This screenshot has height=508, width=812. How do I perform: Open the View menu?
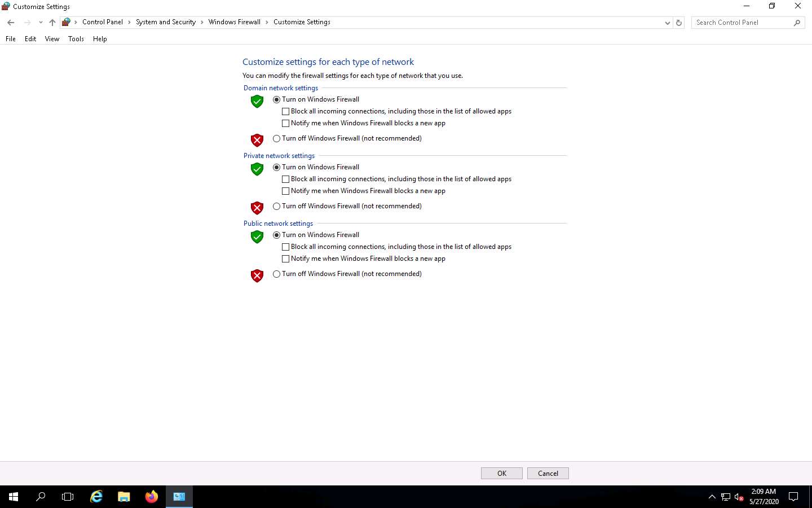click(x=52, y=39)
